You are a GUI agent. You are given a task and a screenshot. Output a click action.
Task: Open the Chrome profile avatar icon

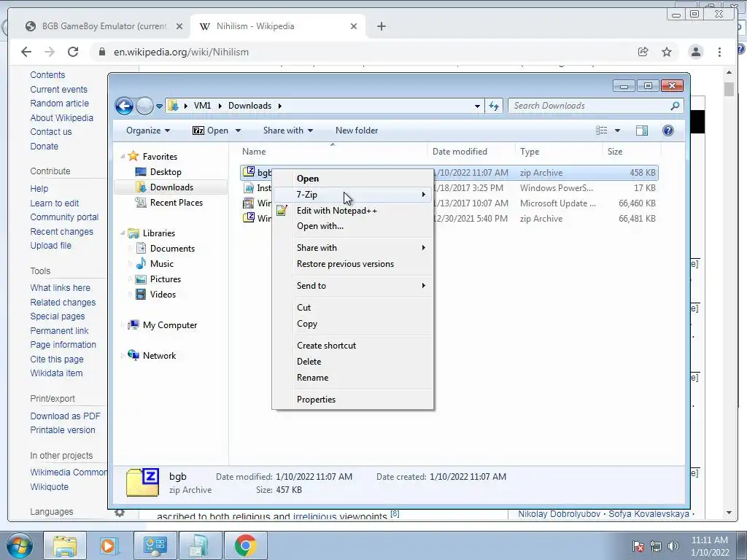point(695,52)
